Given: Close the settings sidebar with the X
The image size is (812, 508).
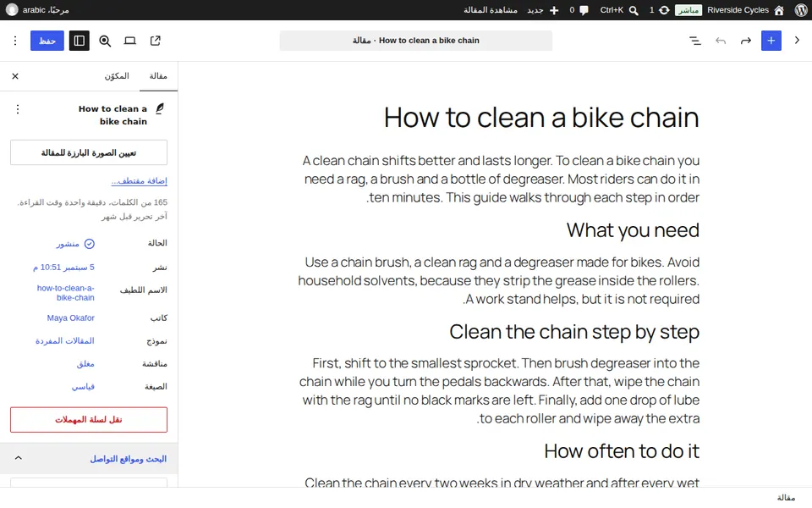Looking at the screenshot, I should (15, 76).
